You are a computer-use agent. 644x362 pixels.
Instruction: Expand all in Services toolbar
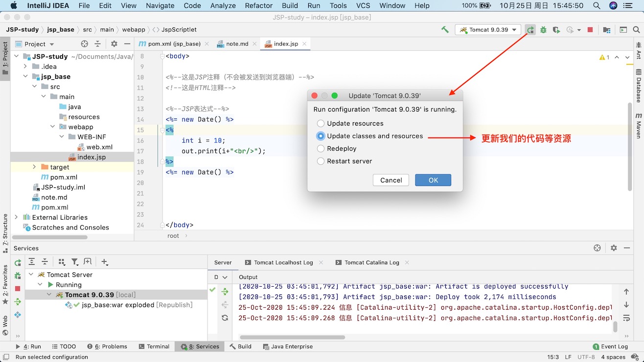coord(32,262)
